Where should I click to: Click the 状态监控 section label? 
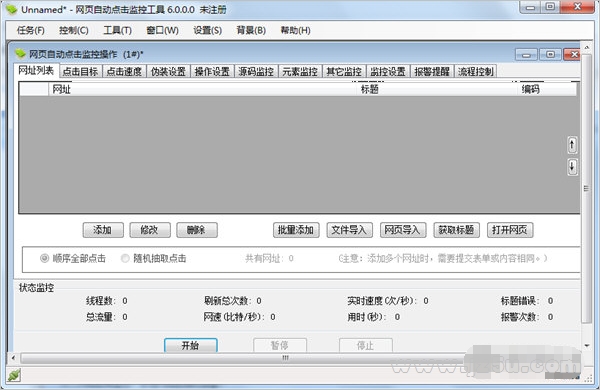click(x=36, y=287)
